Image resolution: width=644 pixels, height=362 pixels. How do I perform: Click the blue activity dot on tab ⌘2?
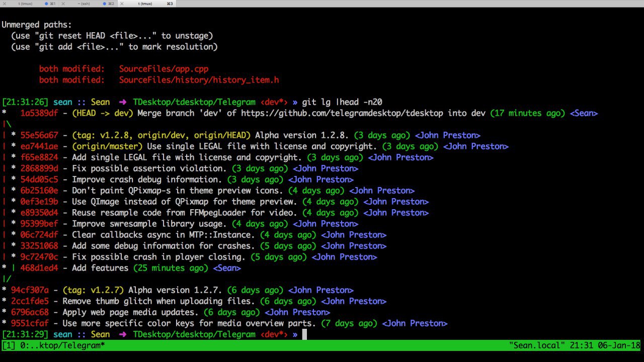click(x=105, y=4)
